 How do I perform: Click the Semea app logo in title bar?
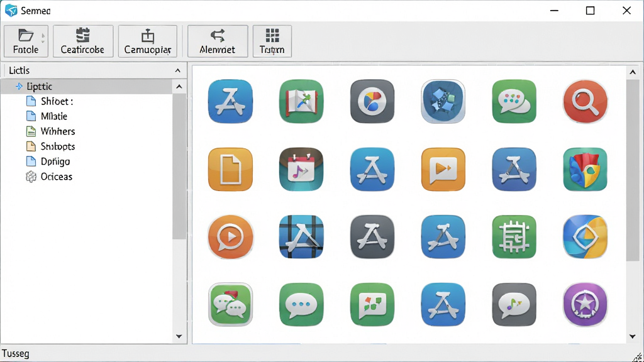point(11,10)
